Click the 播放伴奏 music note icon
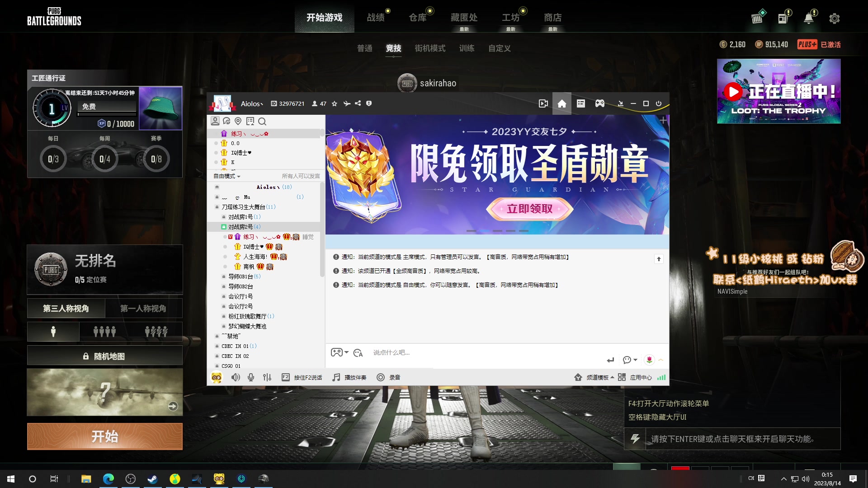This screenshot has height=488, width=868. click(336, 377)
